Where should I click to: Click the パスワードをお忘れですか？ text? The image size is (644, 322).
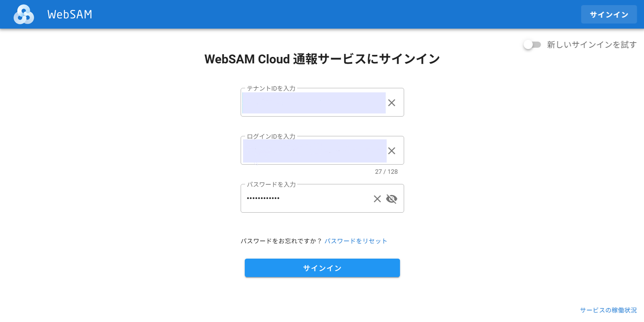tap(281, 241)
